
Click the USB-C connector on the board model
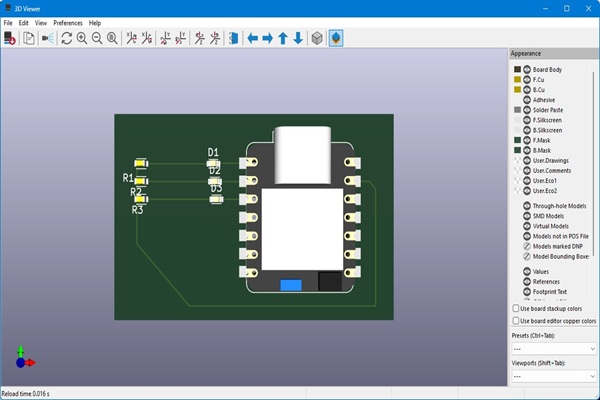click(302, 154)
